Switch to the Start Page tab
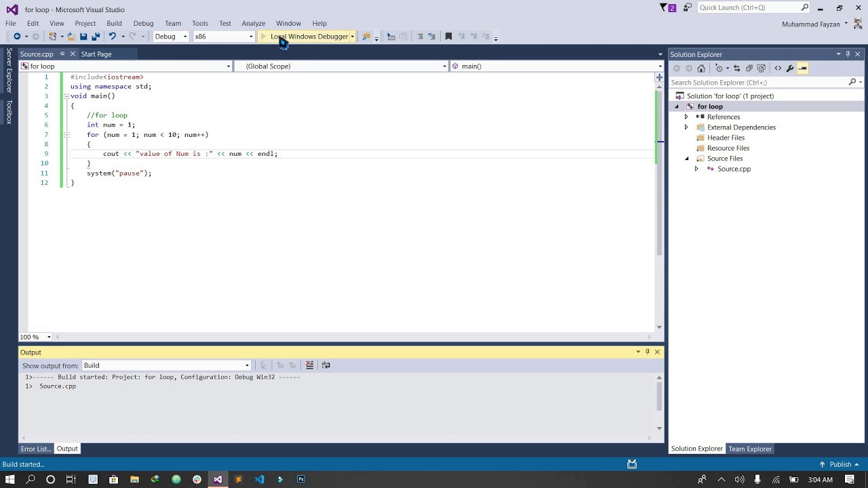 pos(96,54)
